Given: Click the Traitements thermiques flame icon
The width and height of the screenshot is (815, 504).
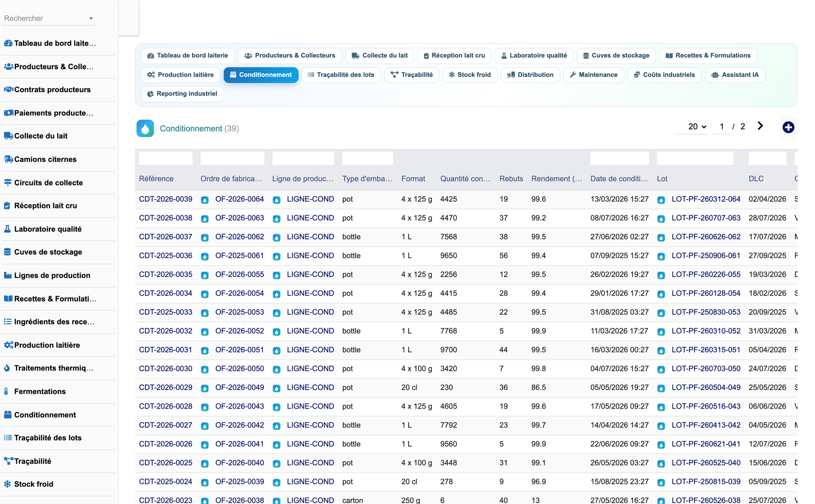Looking at the screenshot, I should (7, 368).
